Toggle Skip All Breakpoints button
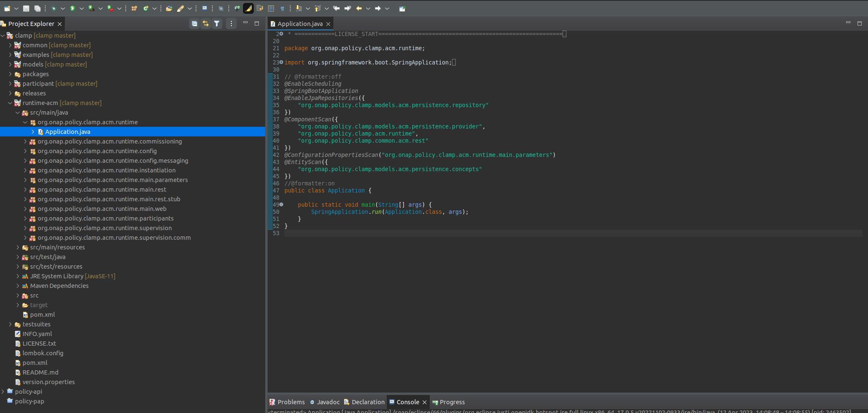The width and height of the screenshot is (868, 413). 221,8
